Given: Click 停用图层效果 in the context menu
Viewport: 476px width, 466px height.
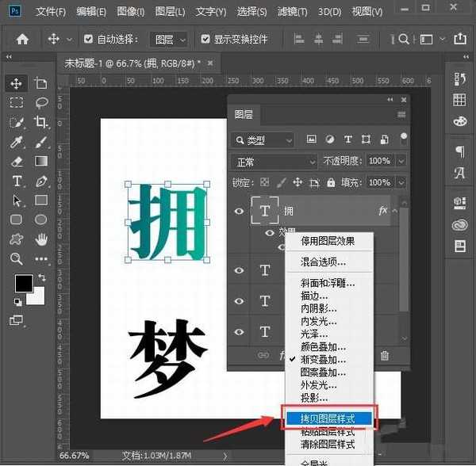Looking at the screenshot, I should (327, 241).
